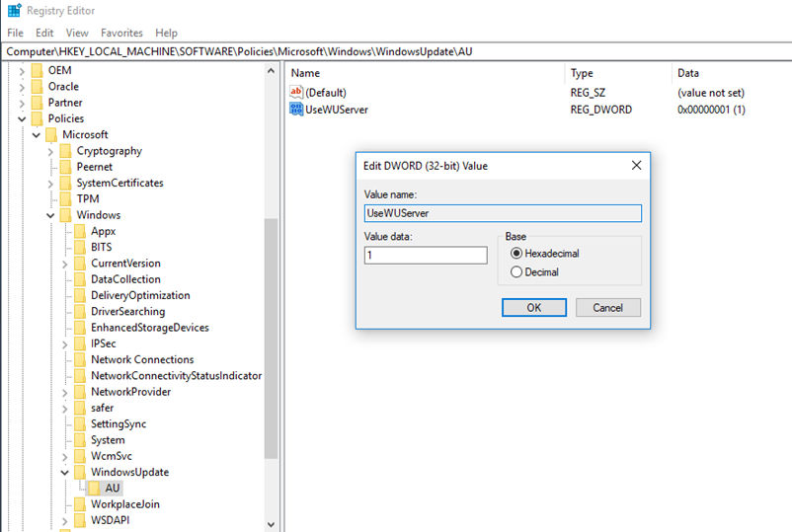Click the 0x00000001 (1) data cell

click(x=711, y=110)
